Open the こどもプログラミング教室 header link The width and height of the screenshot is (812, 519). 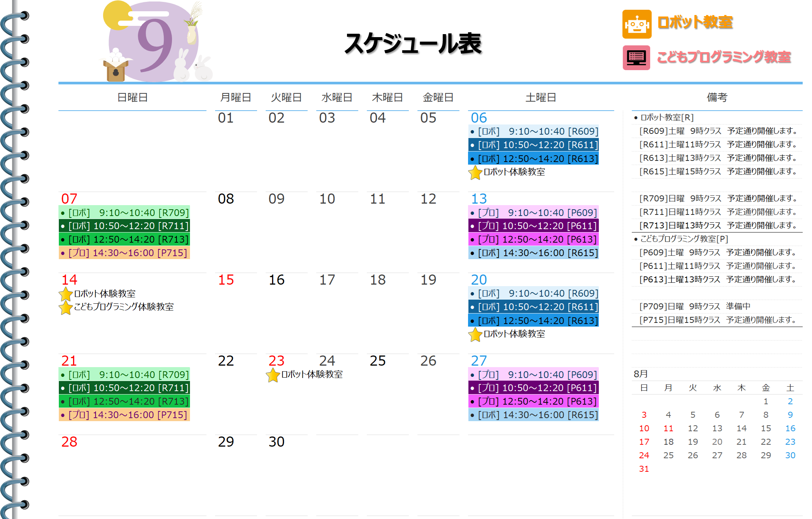[x=724, y=57]
